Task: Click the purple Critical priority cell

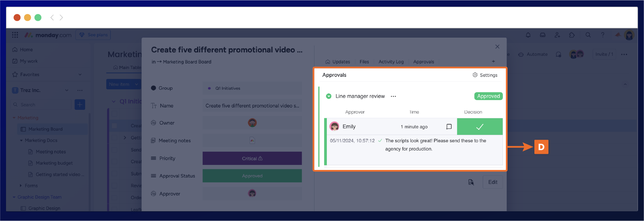Action: pos(252,159)
